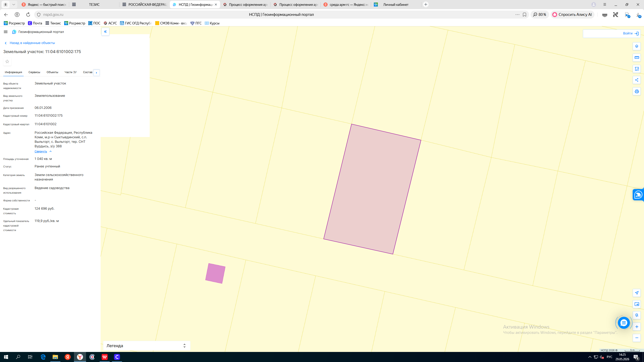
Task: Open the browser profile avatar
Action: tap(594, 5)
